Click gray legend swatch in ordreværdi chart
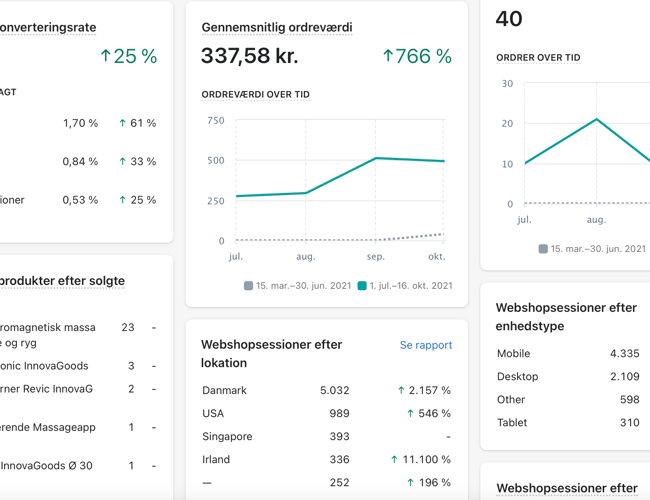The image size is (650, 500). click(x=248, y=286)
